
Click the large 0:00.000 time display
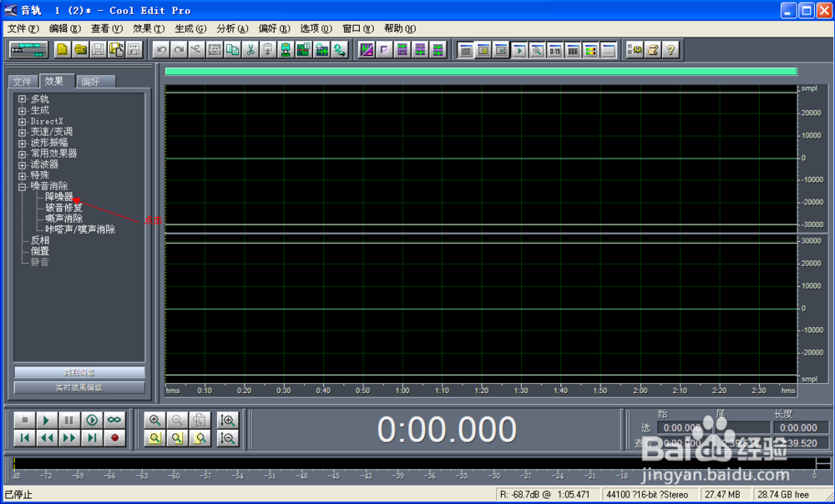tap(447, 430)
